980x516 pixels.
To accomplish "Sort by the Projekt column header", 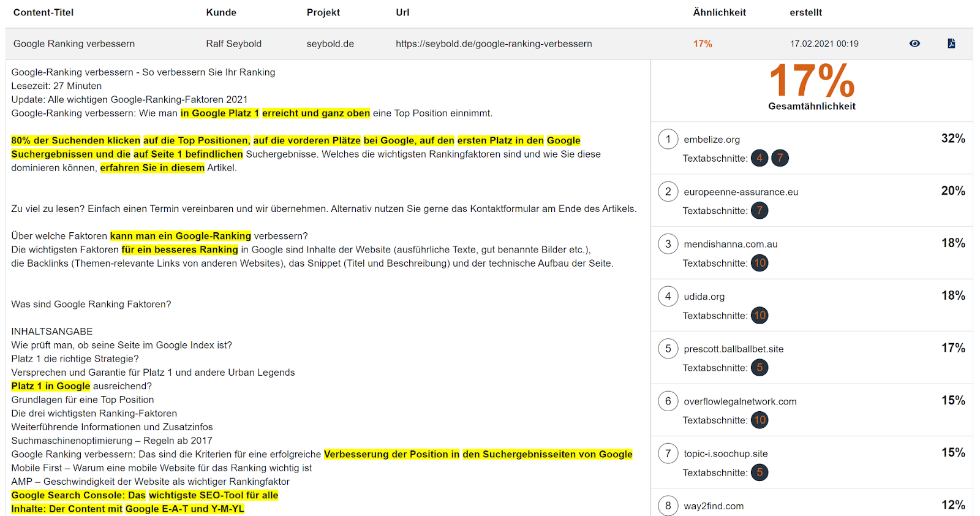I will (x=323, y=12).
